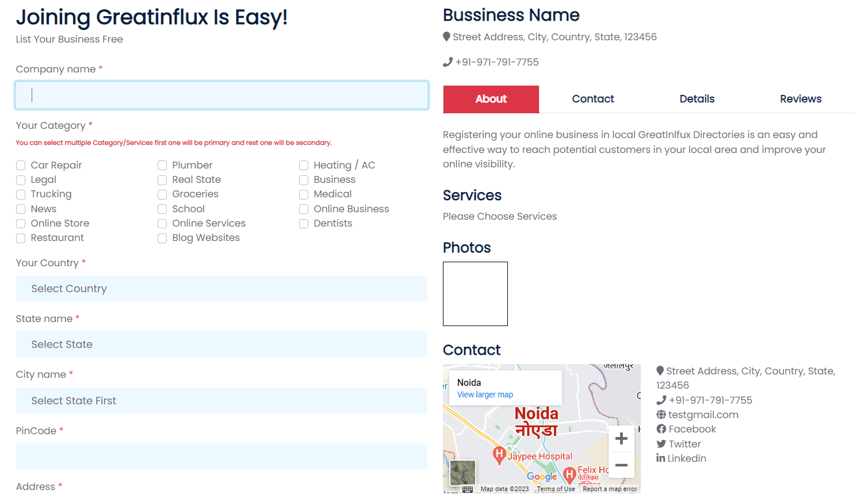Screen dimensions: 868x498
Task: Tick the Restaurant checkbox
Action: tap(21, 238)
